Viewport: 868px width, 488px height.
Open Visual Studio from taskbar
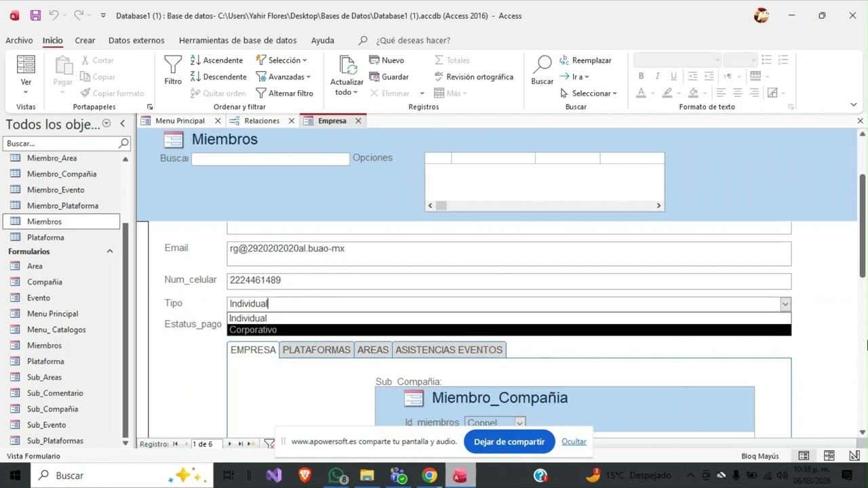click(x=274, y=476)
